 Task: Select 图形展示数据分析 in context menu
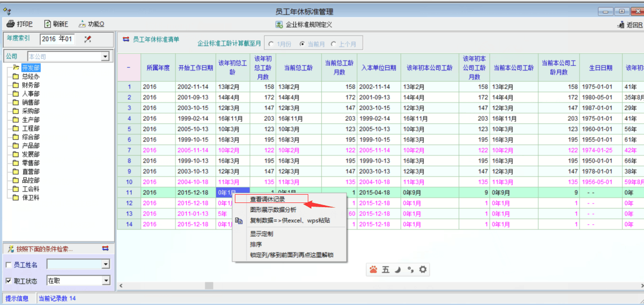click(x=273, y=210)
